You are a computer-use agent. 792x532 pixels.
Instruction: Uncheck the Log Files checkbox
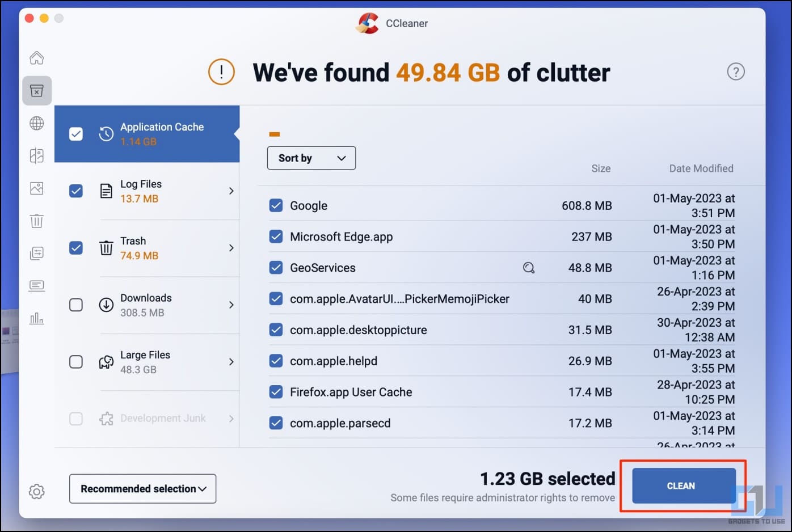pos(76,191)
